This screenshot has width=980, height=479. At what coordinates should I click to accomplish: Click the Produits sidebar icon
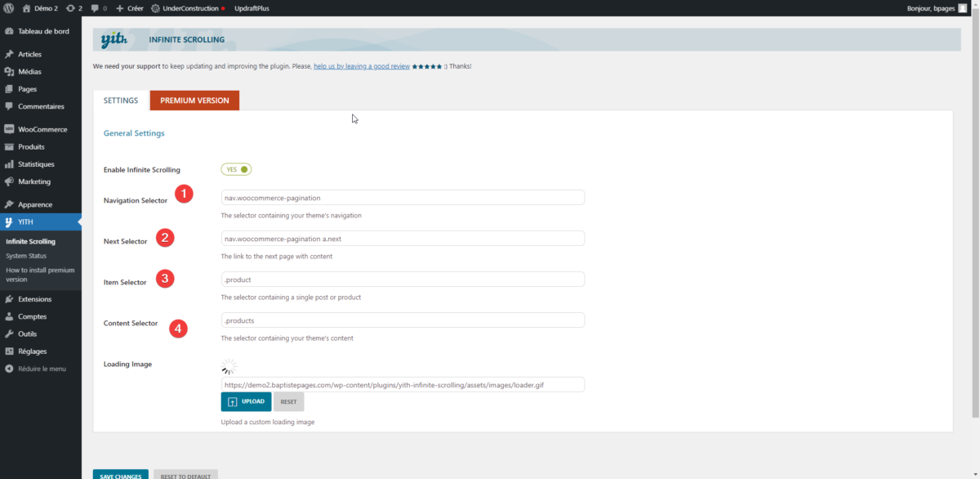click(x=9, y=146)
